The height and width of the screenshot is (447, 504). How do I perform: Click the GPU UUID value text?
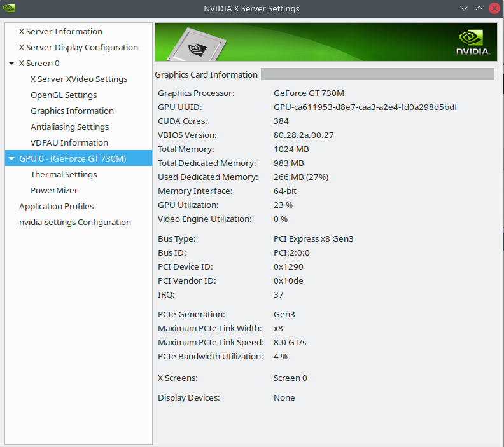tap(365, 107)
